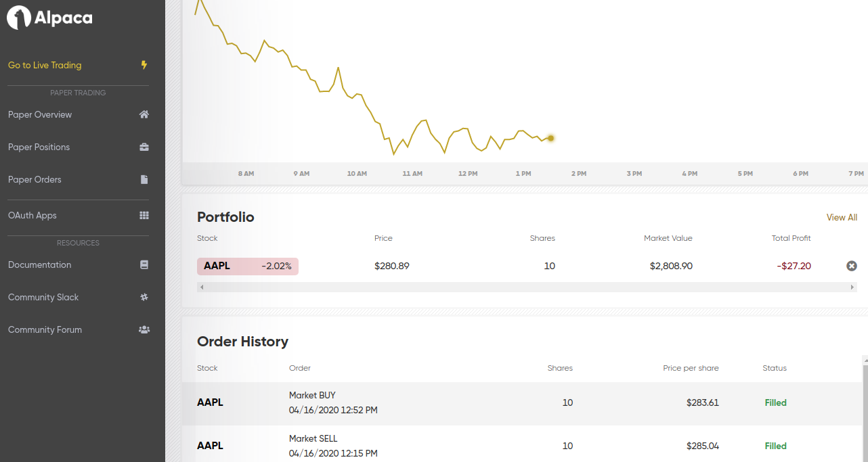Click the briefcase icon beside Paper Positions
The width and height of the screenshot is (868, 462).
144,147
